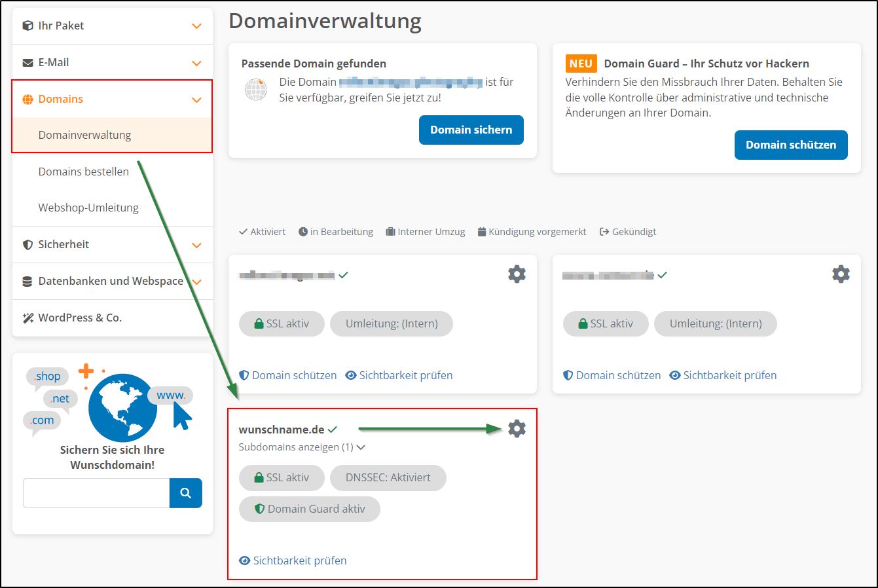This screenshot has height=588, width=878.
Task: Click the Domain schützen button in Domain Guard card
Action: (791, 145)
